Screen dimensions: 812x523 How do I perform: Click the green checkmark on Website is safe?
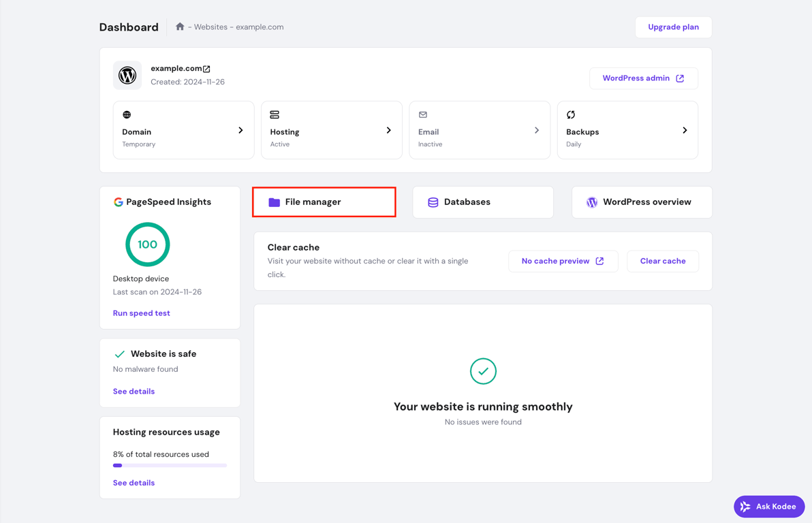point(120,353)
